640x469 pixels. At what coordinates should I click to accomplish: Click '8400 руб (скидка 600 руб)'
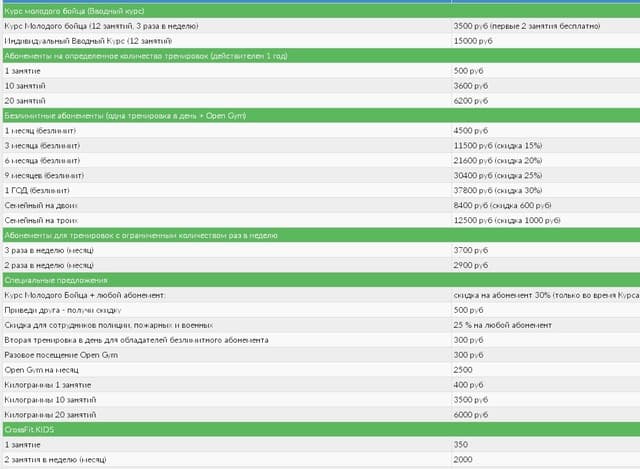coord(502,205)
